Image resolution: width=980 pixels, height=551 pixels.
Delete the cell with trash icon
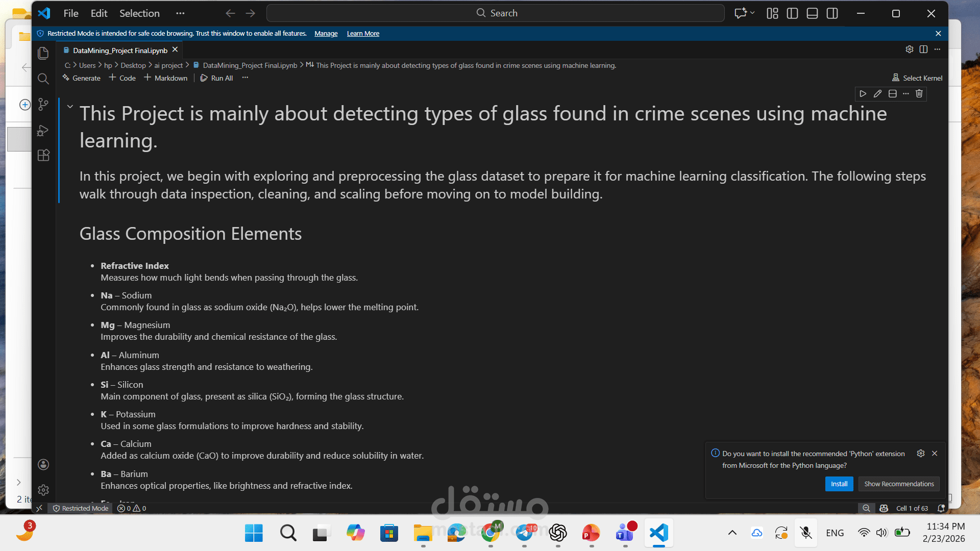pos(919,94)
